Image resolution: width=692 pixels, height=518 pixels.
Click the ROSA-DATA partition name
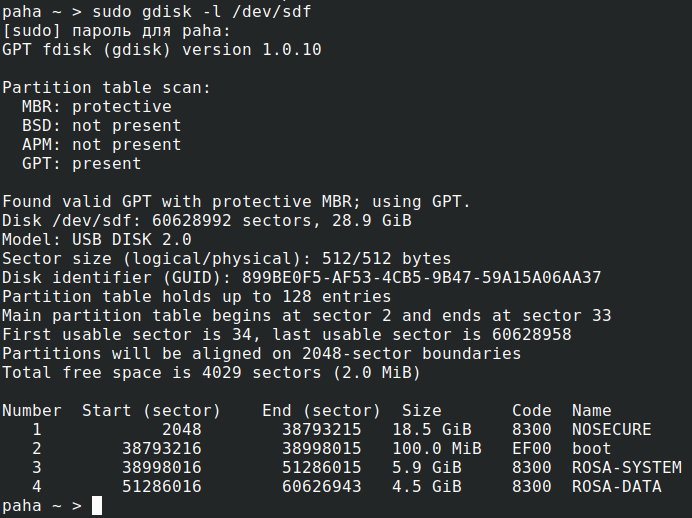click(x=616, y=486)
